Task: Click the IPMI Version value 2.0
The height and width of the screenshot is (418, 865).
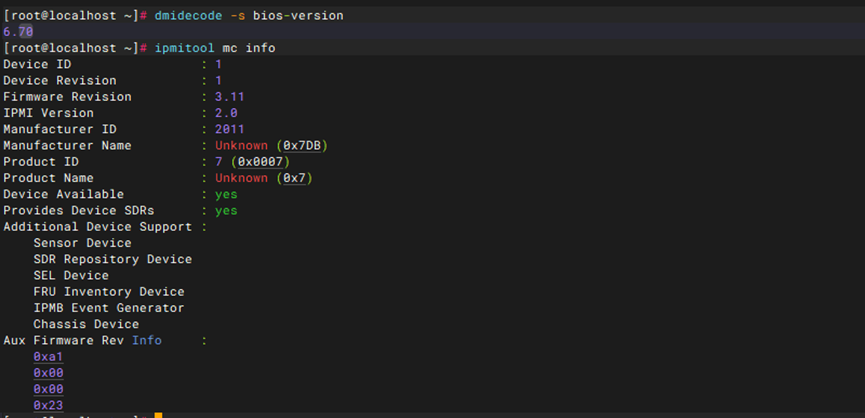Action: [x=226, y=113]
